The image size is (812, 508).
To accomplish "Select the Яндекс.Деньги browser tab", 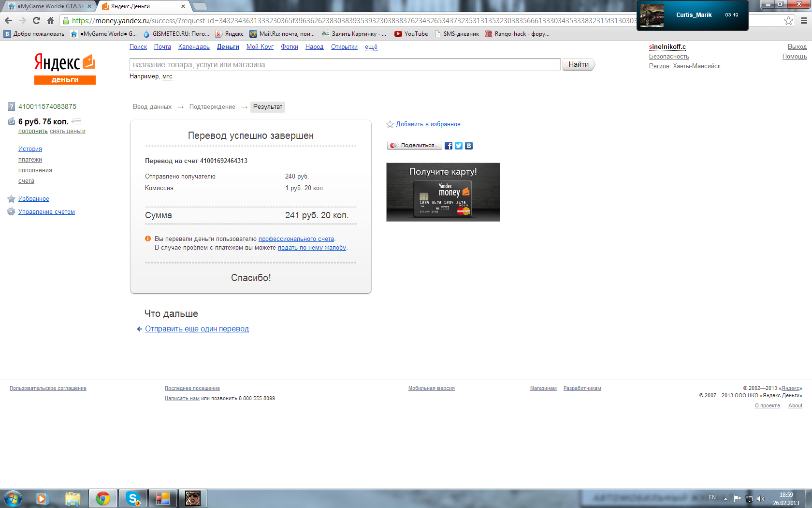I will (143, 6).
